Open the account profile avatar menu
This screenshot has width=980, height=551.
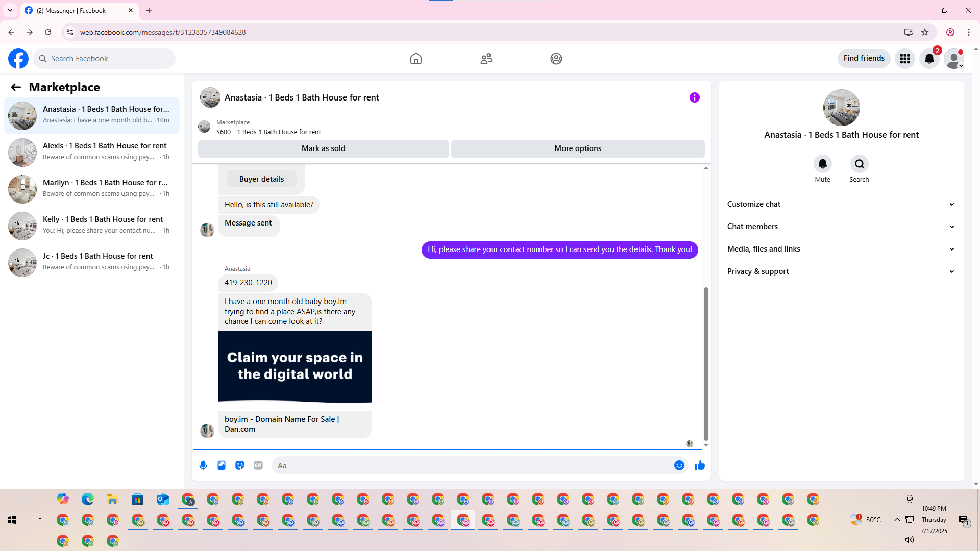[954, 59]
